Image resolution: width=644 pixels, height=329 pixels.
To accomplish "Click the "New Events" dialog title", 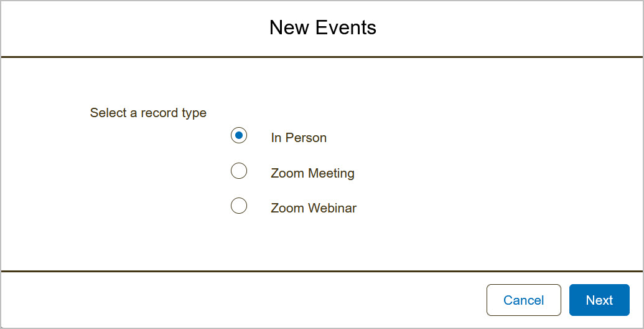I will (322, 28).
